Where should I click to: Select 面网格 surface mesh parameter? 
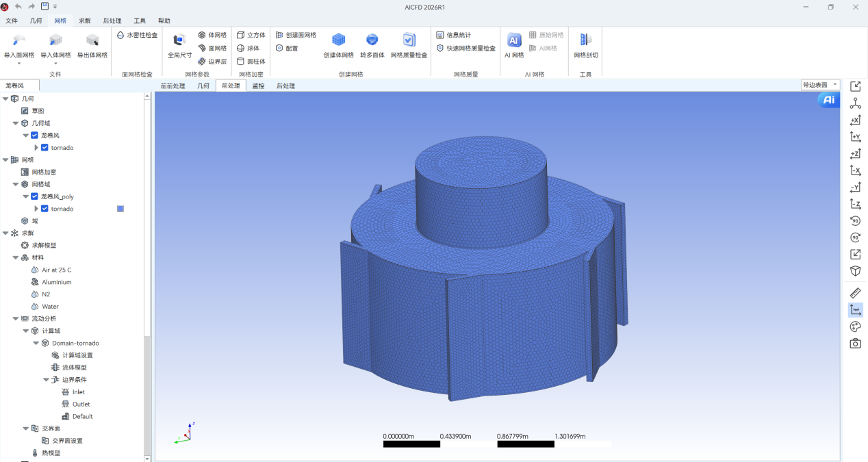tap(212, 48)
